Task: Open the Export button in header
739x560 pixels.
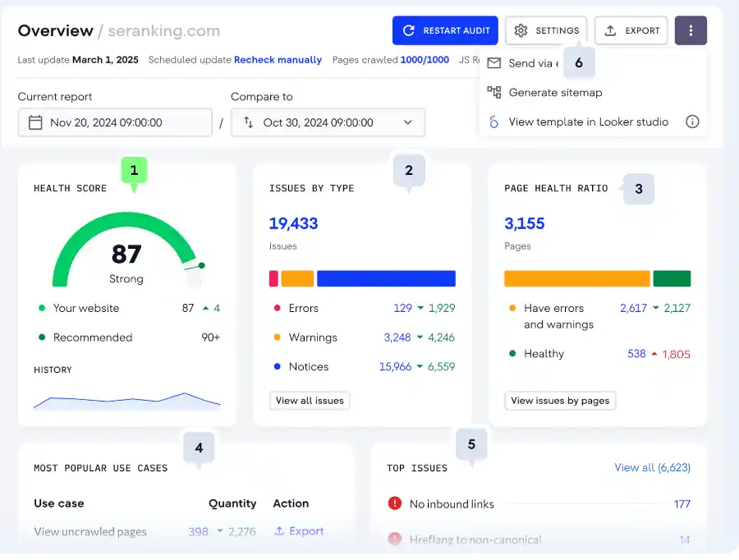Action: coord(631,30)
